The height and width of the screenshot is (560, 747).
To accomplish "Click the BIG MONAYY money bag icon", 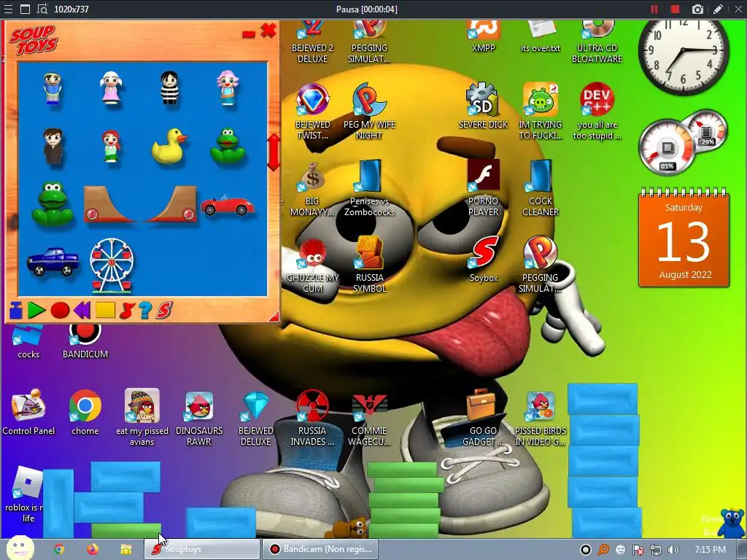I will (312, 189).
